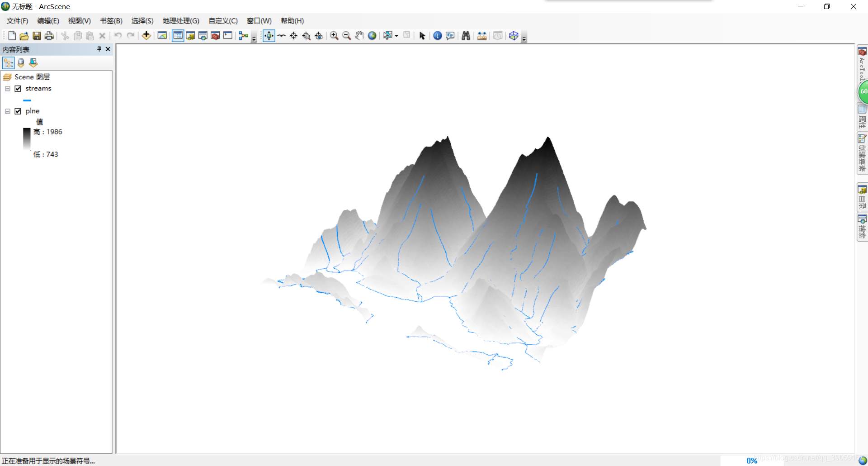Select the streams layer name

(x=38, y=89)
